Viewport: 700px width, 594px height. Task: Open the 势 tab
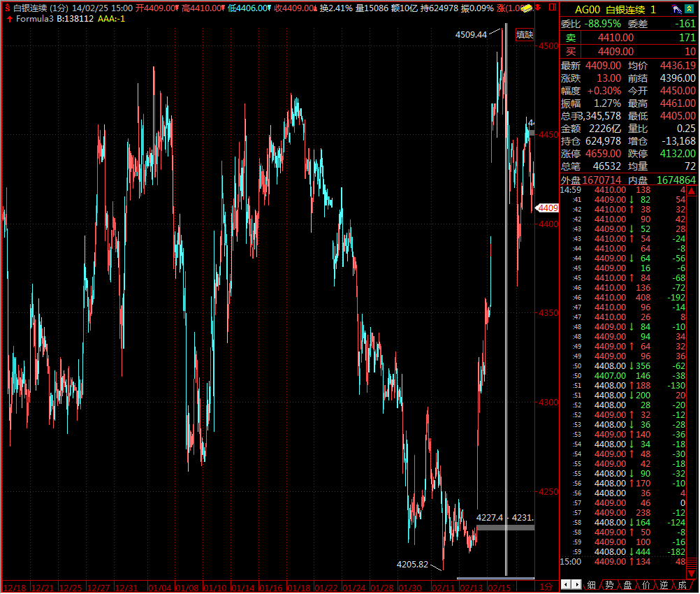(609, 585)
